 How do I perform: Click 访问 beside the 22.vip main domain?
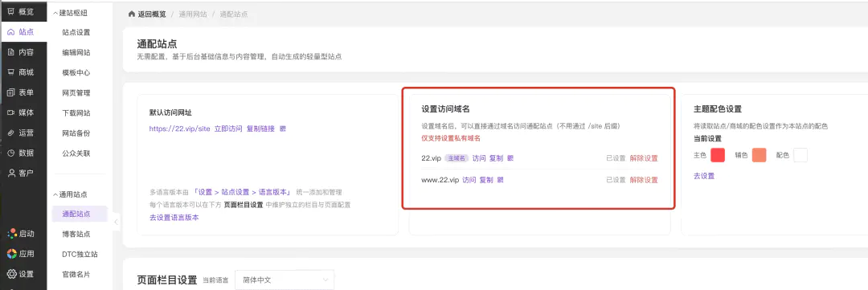(x=479, y=158)
